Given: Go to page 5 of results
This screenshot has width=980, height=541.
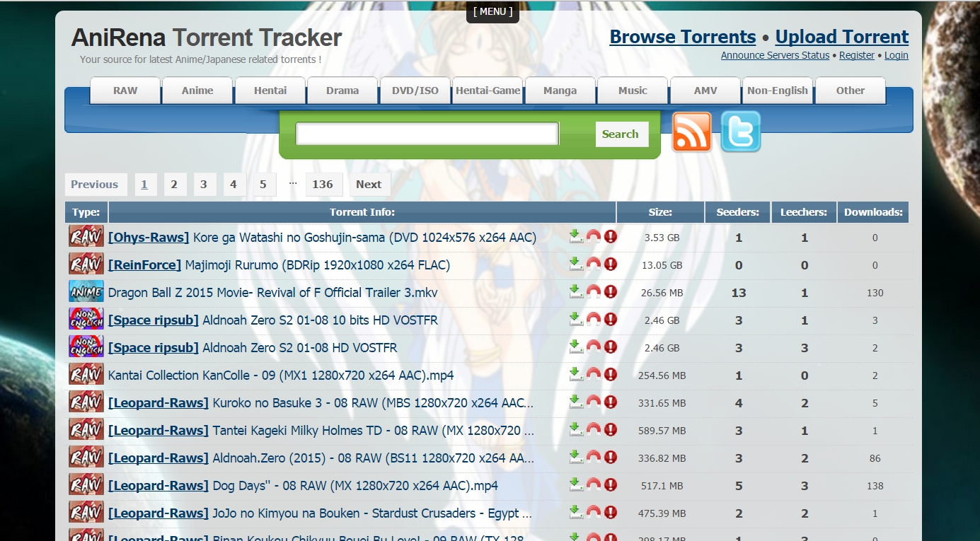Looking at the screenshot, I should point(263,185).
